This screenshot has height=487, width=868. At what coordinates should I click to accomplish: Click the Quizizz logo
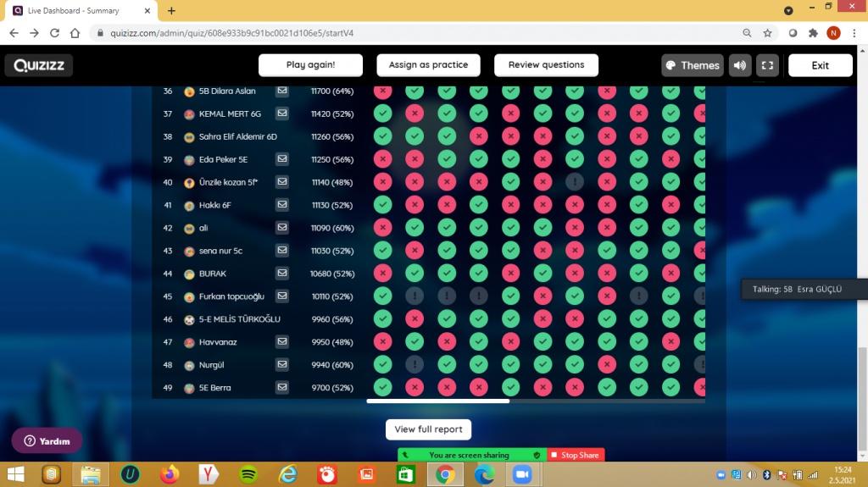(39, 65)
